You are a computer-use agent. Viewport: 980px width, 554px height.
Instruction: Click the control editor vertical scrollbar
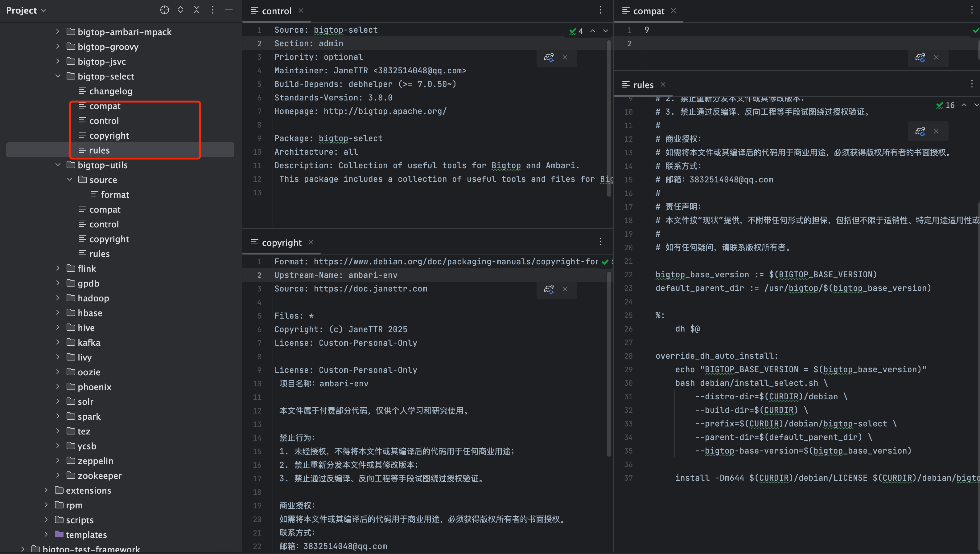(x=609, y=118)
